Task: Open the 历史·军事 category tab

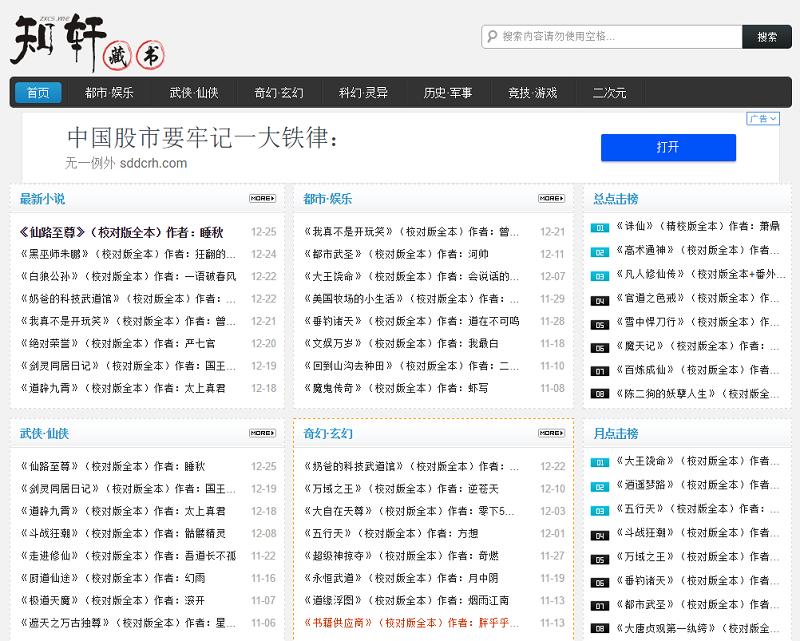Action: point(446,92)
